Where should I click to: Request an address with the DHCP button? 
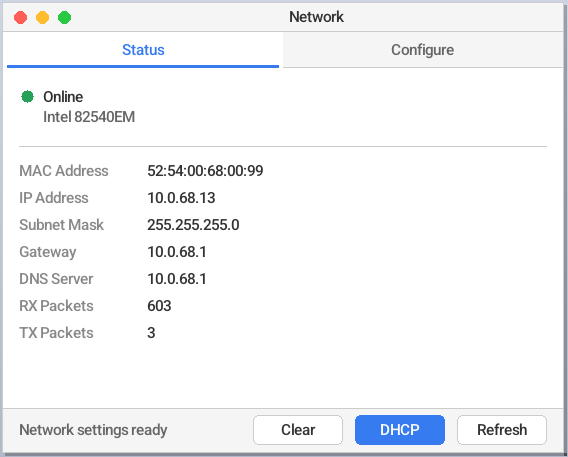(x=400, y=430)
